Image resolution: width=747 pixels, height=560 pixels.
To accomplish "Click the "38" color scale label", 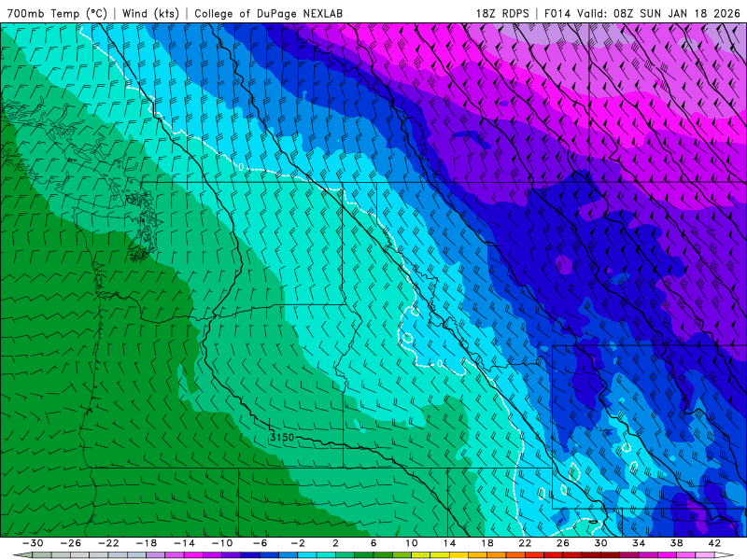I will tap(676, 543).
